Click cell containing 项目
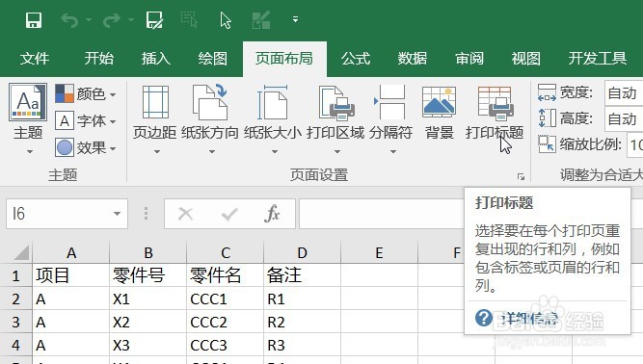This screenshot has width=643, height=364. (71, 275)
